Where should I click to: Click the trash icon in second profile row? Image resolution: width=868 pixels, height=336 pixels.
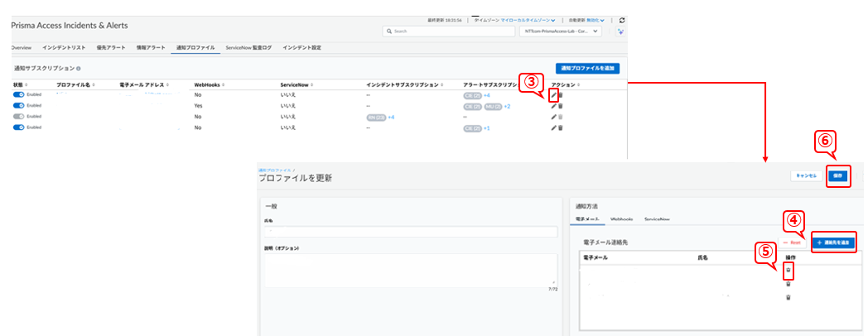(560, 106)
